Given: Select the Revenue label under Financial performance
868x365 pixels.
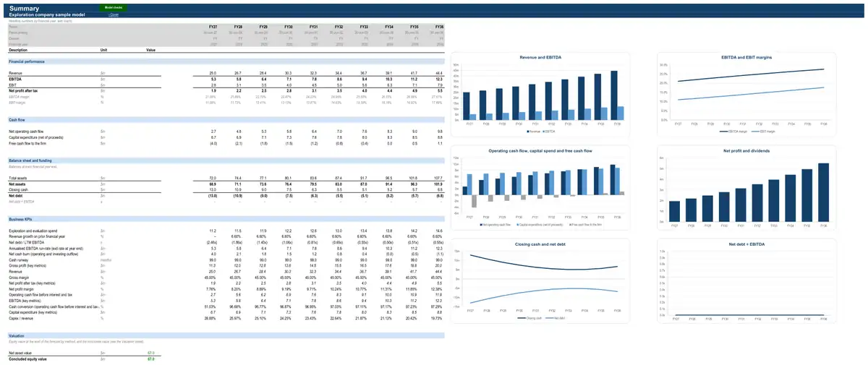Looking at the screenshot, I should [15, 74].
